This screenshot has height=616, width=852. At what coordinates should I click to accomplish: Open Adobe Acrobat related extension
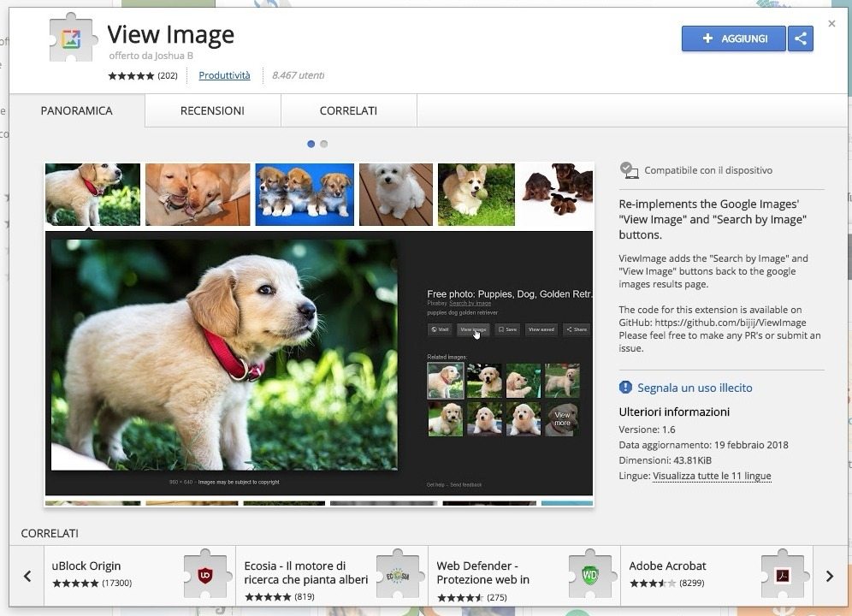717,576
